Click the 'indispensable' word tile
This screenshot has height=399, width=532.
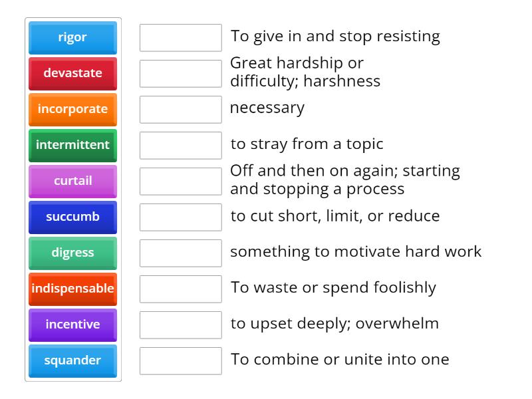click(72, 289)
